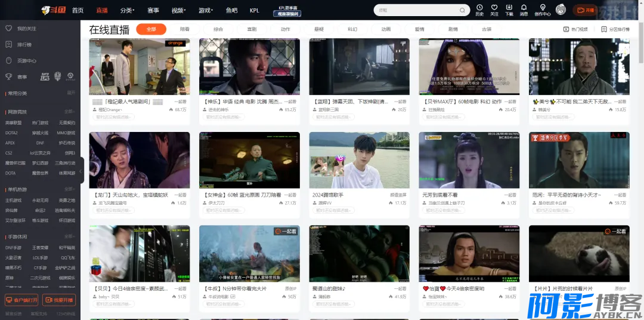Expand the 视频 dropdown in top nav
Image resolution: width=644 pixels, height=320 pixels.
point(178,10)
